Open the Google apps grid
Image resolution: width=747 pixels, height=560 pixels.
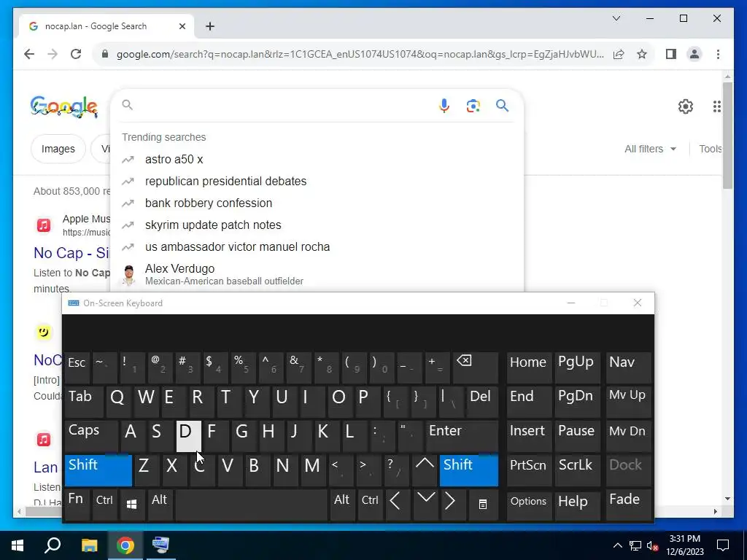(x=716, y=106)
